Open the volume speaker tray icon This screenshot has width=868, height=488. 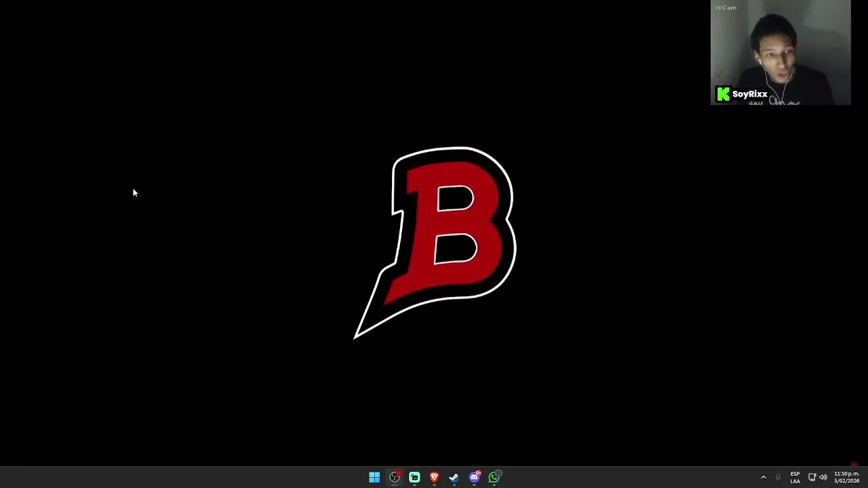point(823,477)
